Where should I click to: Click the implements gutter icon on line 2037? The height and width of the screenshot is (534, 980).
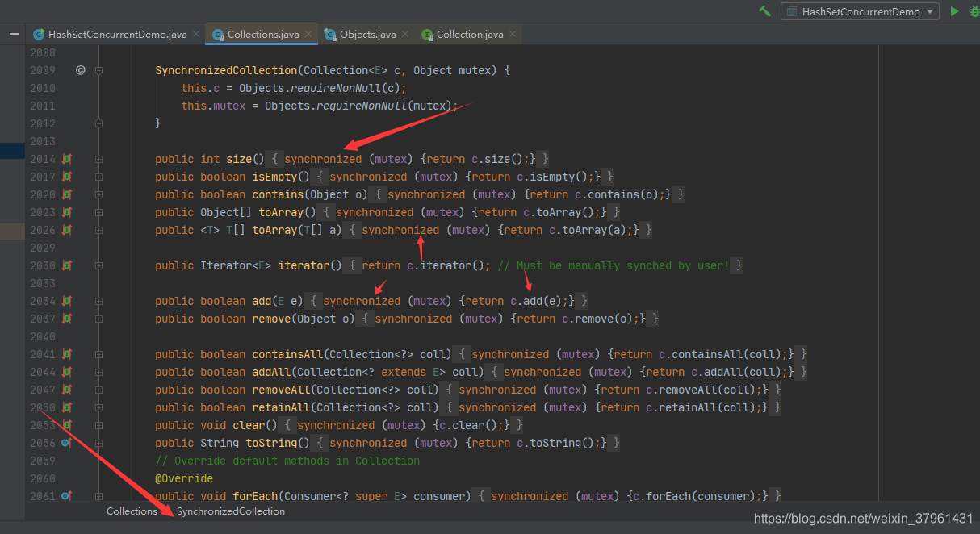coord(66,319)
